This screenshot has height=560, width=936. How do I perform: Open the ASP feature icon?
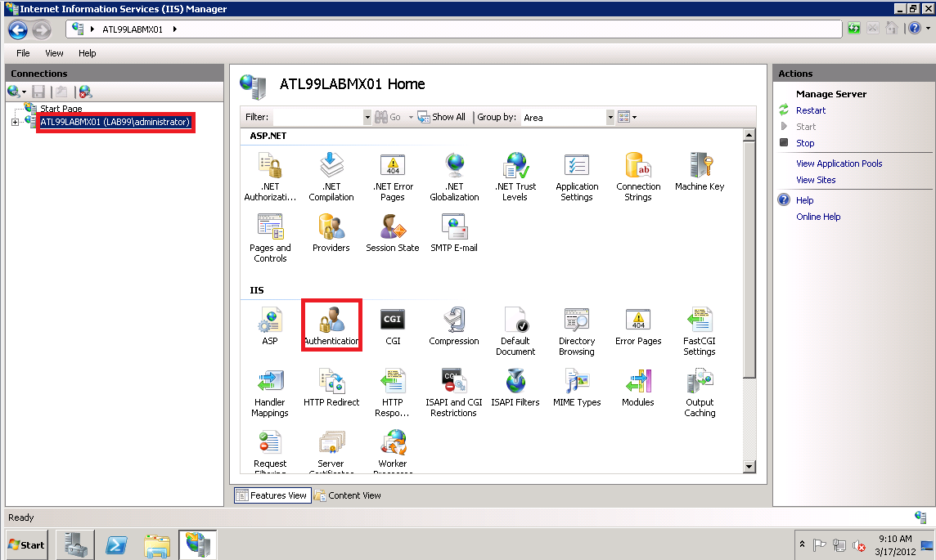pyautogui.click(x=270, y=326)
